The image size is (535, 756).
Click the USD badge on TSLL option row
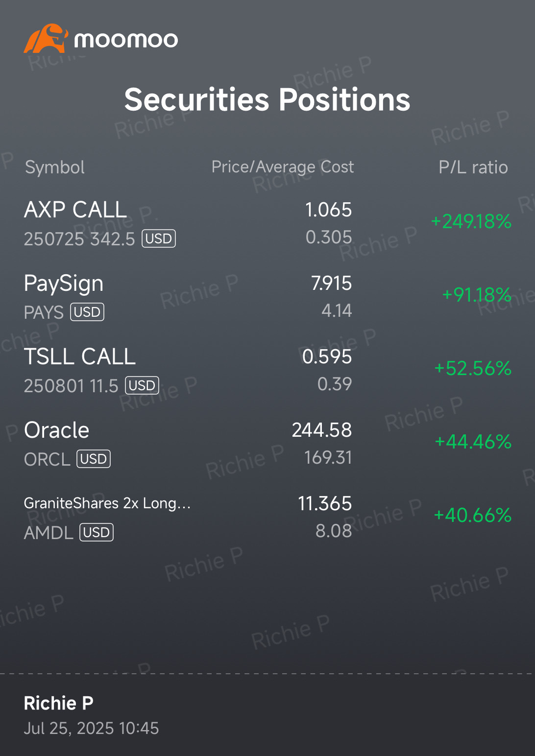[x=142, y=385]
